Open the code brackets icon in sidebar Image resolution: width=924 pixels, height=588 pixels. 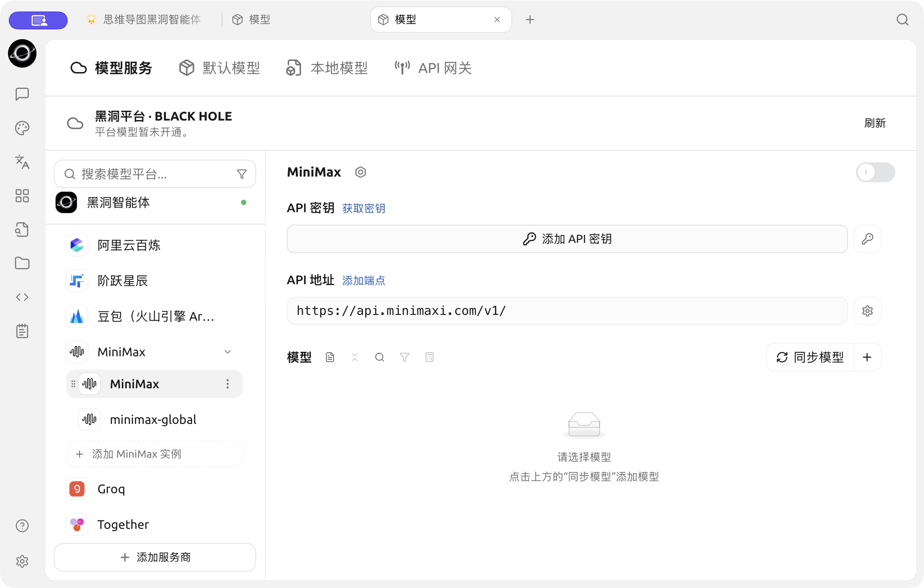coord(22,297)
